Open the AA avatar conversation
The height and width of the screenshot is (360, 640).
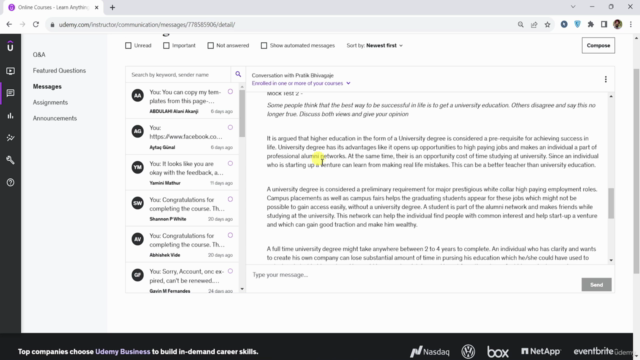138,96
